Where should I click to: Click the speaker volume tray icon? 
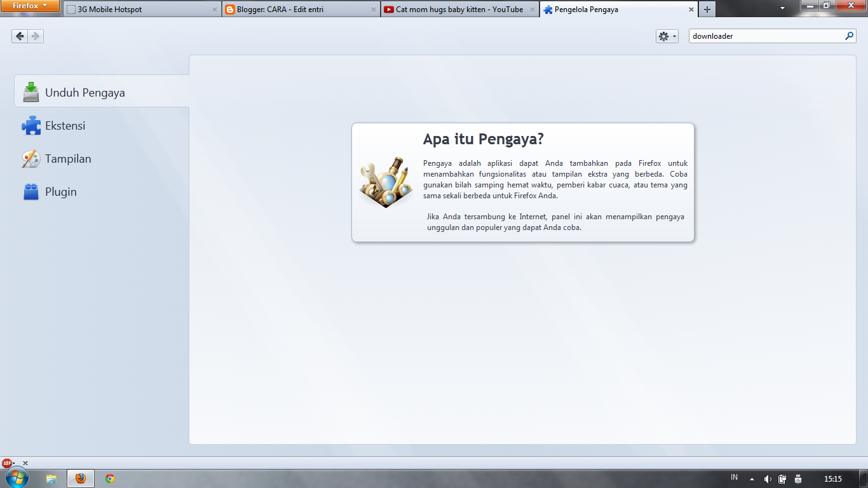coord(768,479)
